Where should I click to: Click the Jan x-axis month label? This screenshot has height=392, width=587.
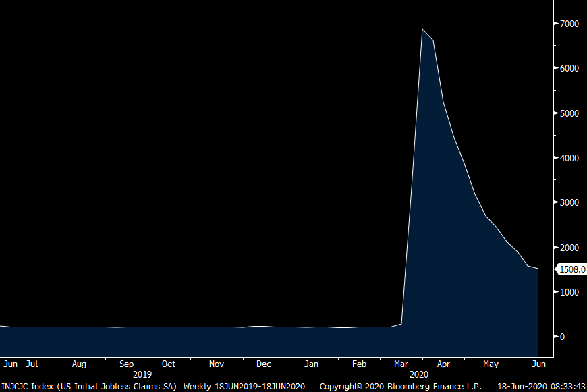pyautogui.click(x=311, y=364)
